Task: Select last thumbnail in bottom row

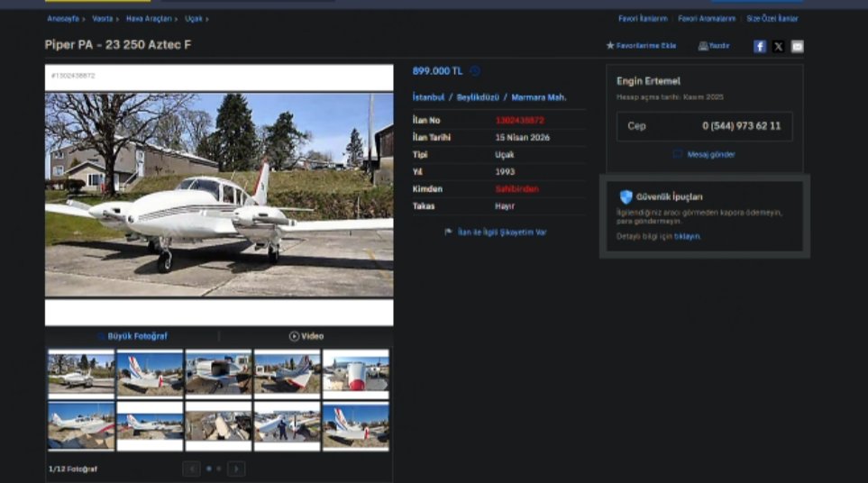Action: 356,426
